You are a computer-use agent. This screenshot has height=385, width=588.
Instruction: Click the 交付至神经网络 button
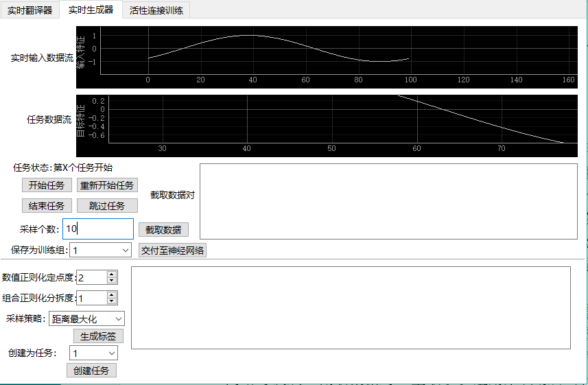172,250
